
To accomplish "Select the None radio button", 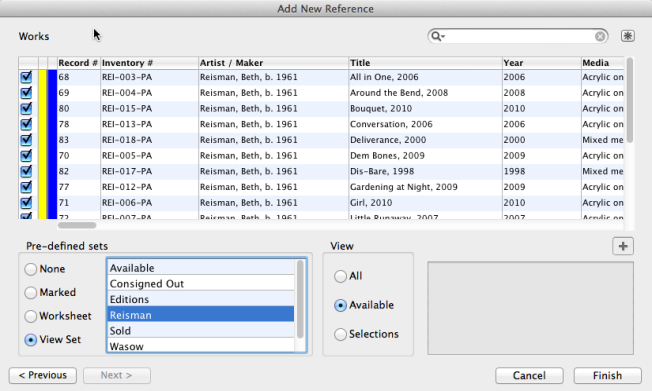I will point(30,269).
